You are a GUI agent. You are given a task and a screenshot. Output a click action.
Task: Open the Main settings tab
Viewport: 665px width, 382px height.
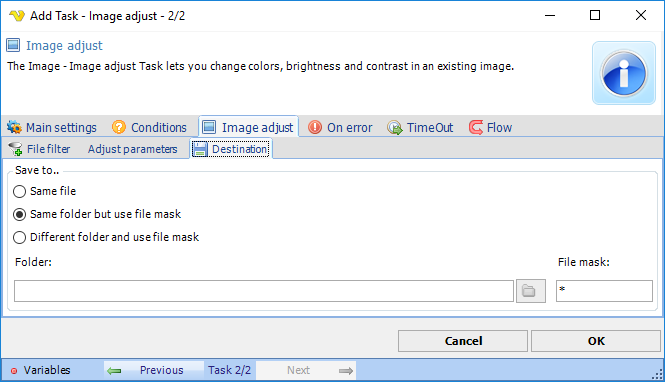coord(52,127)
